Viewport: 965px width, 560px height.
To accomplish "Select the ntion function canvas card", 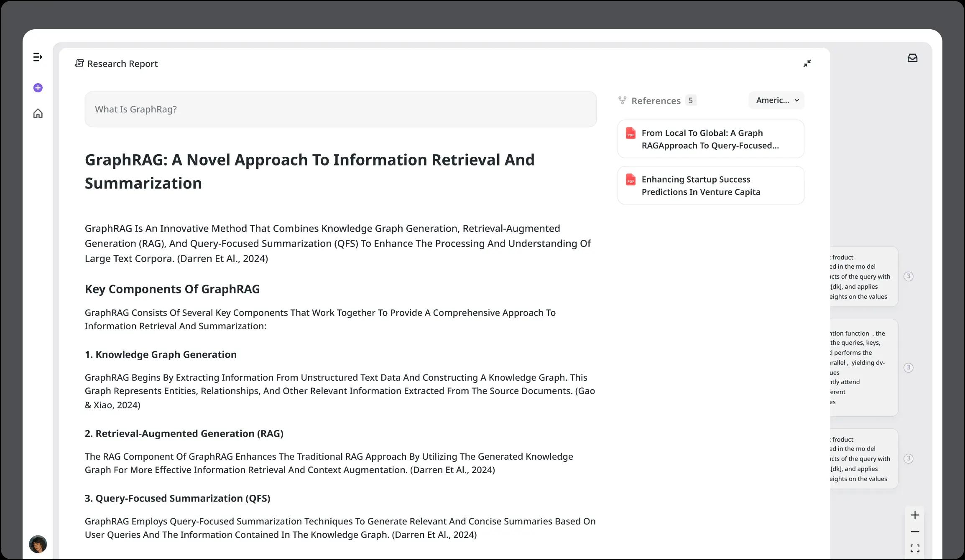I will click(864, 368).
